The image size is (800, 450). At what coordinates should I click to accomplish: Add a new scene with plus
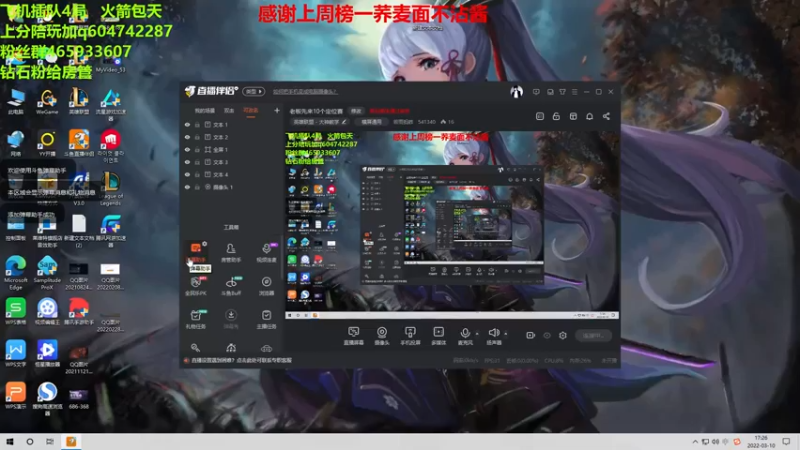coord(277,110)
